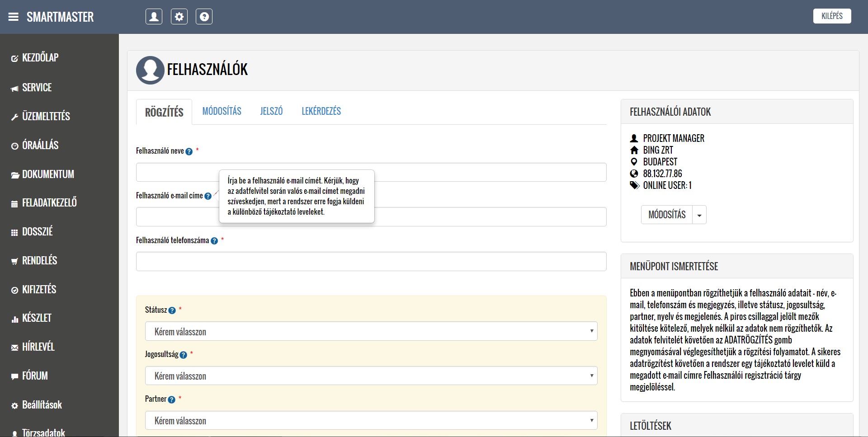The height and width of the screenshot is (437, 868).
Task: Click help icon next to Felhasználó neve
Action: click(189, 152)
